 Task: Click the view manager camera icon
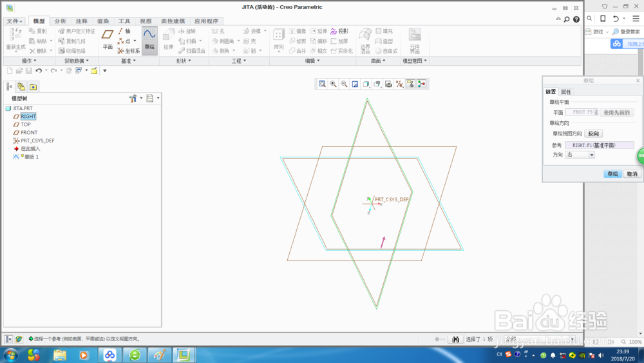point(388,84)
